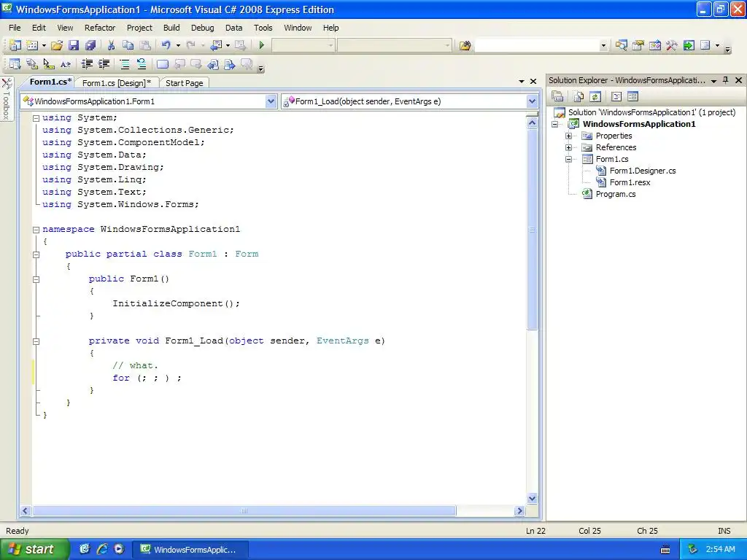The width and height of the screenshot is (747, 560).
Task: Open Solution Explorer icon in main toolbar
Action: point(621,45)
